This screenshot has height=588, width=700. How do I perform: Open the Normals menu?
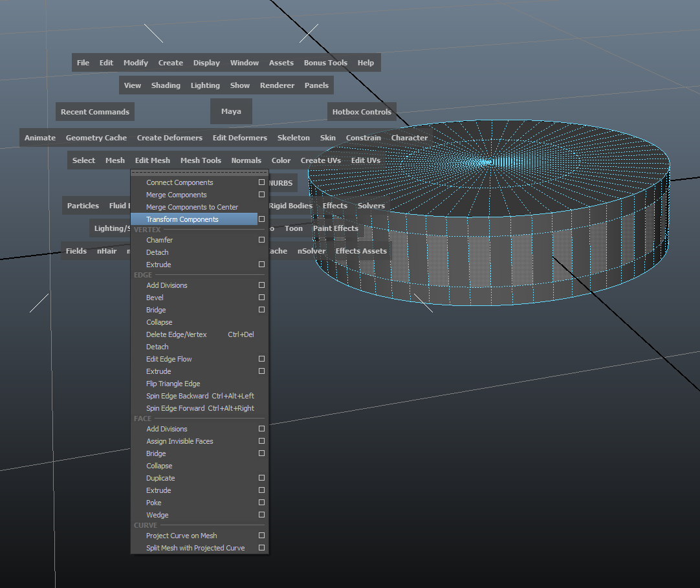(x=246, y=160)
